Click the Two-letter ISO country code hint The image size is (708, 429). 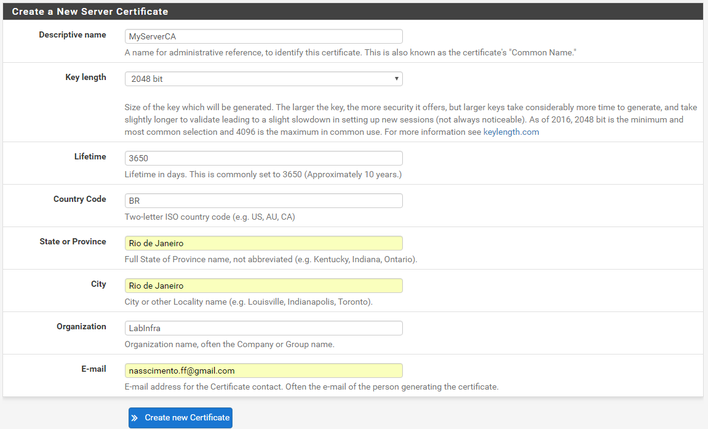tap(210, 217)
